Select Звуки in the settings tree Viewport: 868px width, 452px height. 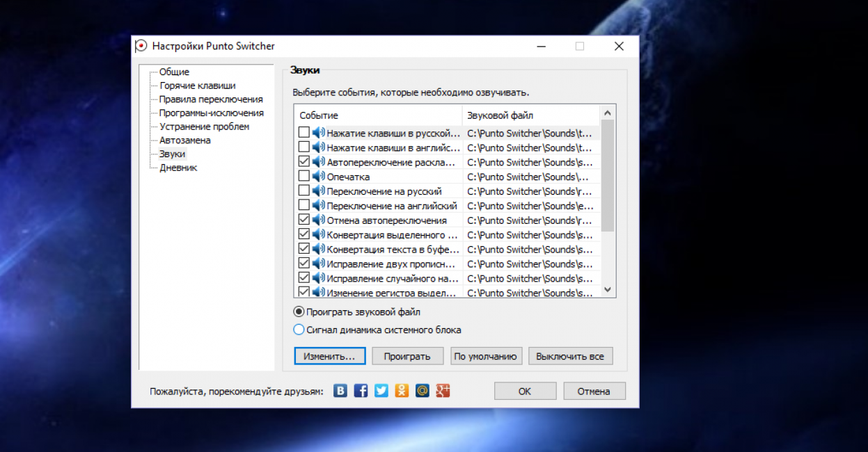pos(172,154)
